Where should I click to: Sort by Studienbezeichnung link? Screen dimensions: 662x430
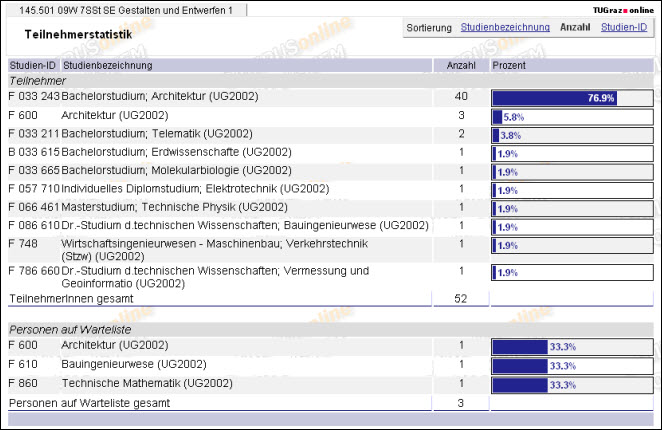click(505, 27)
